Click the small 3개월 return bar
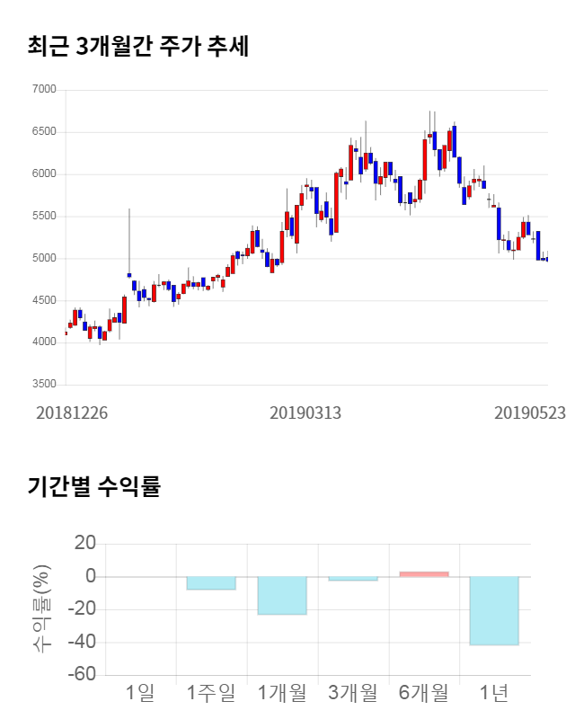The width and height of the screenshot is (575, 728). 353,579
